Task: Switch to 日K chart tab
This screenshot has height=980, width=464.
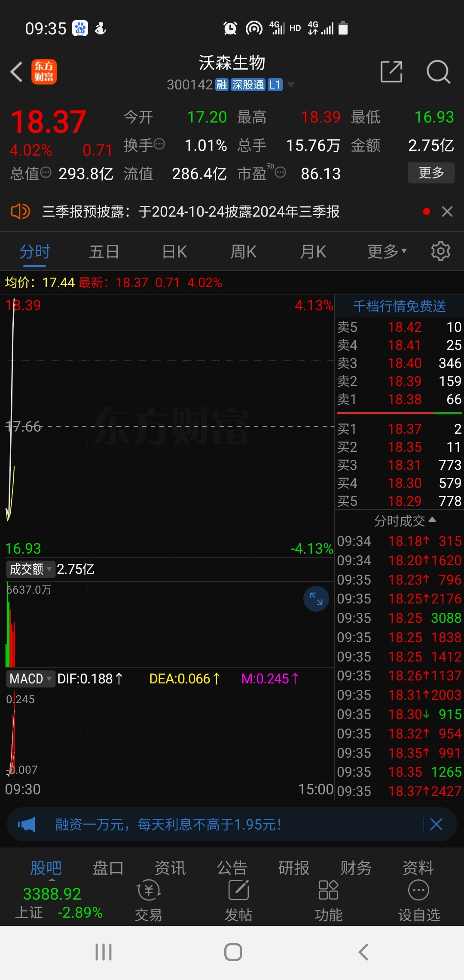Action: [174, 252]
